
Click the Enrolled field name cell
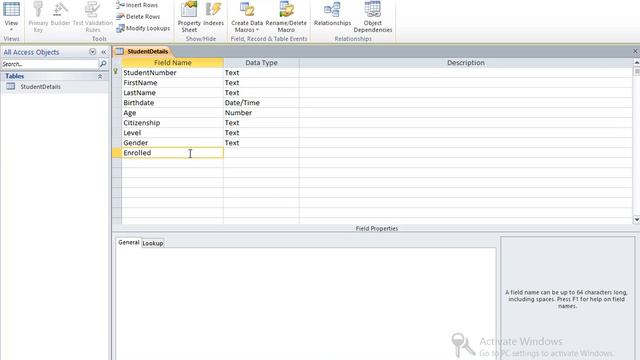pyautogui.click(x=172, y=153)
